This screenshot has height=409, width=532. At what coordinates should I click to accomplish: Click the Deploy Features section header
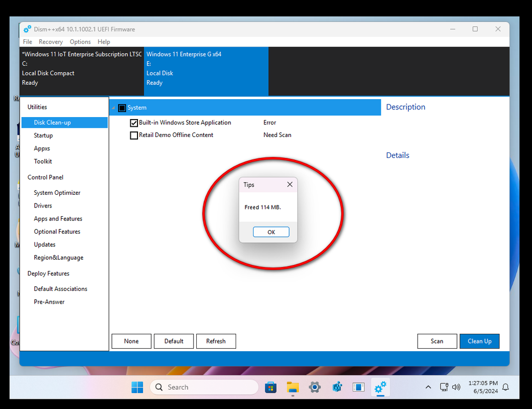48,273
